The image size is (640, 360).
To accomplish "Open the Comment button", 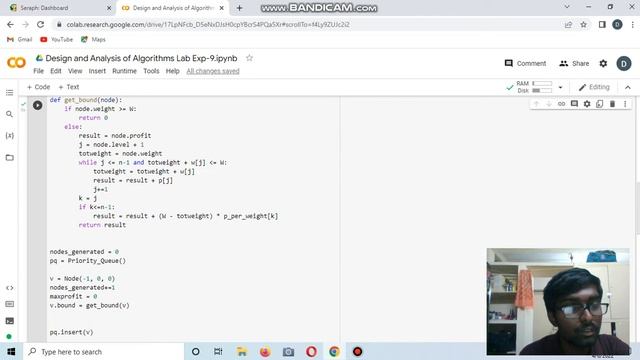I will (525, 63).
